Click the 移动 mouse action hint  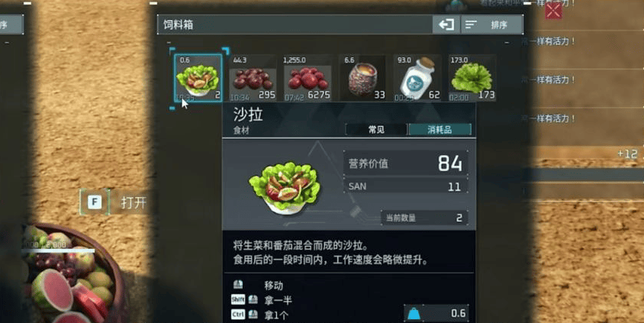coord(259,285)
